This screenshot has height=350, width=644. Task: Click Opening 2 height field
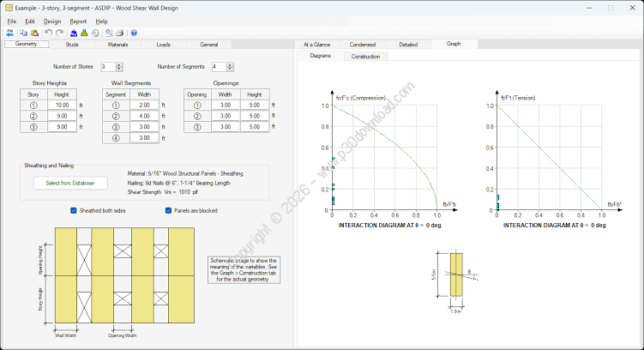[x=255, y=117]
